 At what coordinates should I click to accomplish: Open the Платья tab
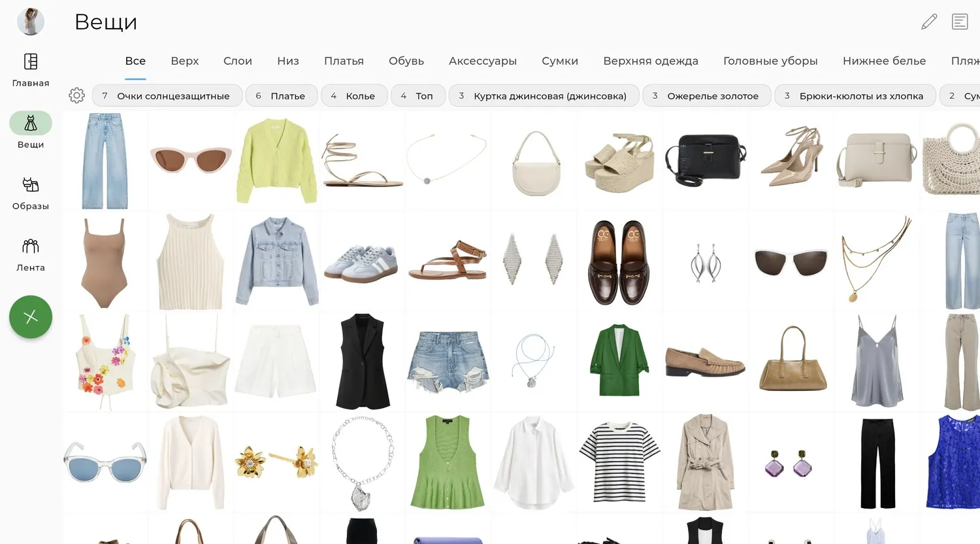[x=344, y=61]
